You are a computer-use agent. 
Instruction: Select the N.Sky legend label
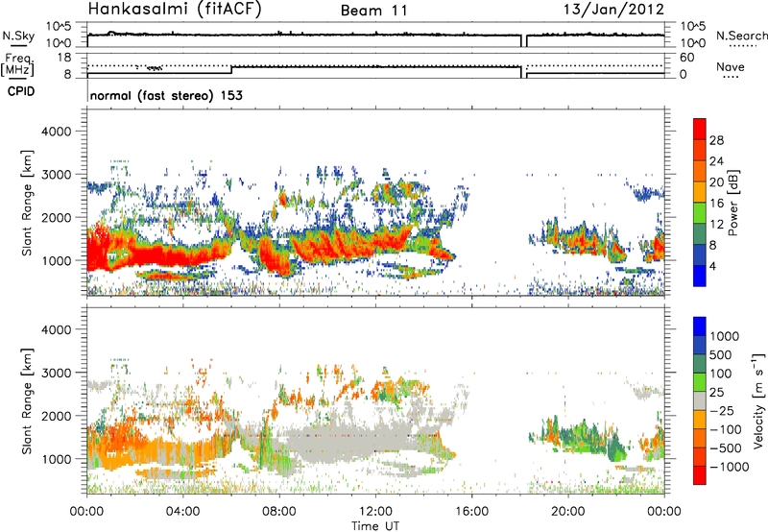pos(18,36)
